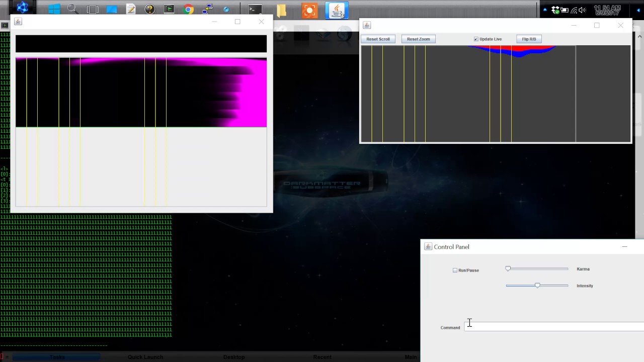The width and height of the screenshot is (644, 362).
Task: Click the Windows Start icon in top bar
Action: 54,9
